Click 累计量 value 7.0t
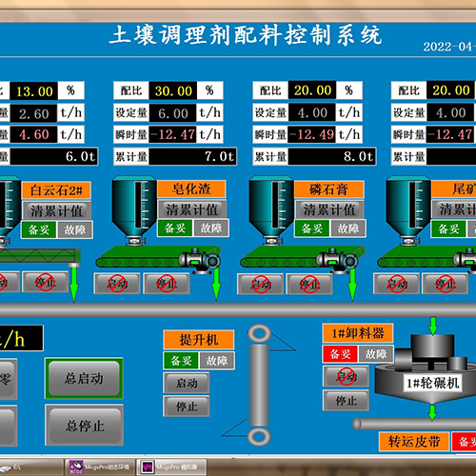This screenshot has height=476, width=476. [x=193, y=156]
